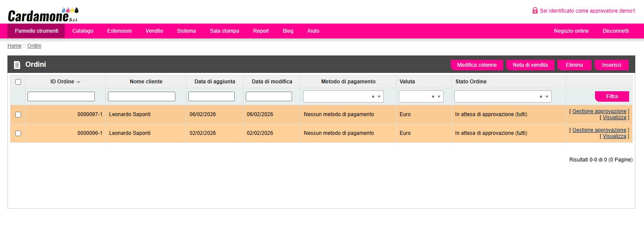Screen dimensions: 644x234
Task: Click the Valuta column header
Action: (424, 82)
